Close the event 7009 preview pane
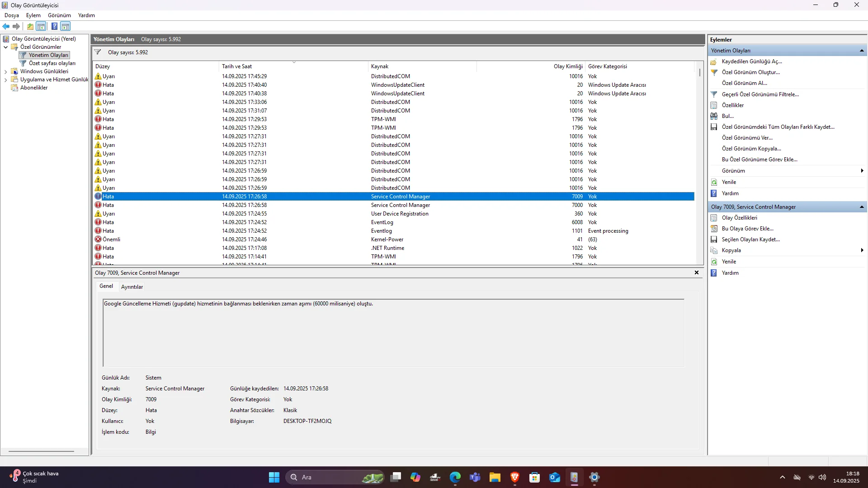Viewport: 868px width, 488px height. (696, 272)
